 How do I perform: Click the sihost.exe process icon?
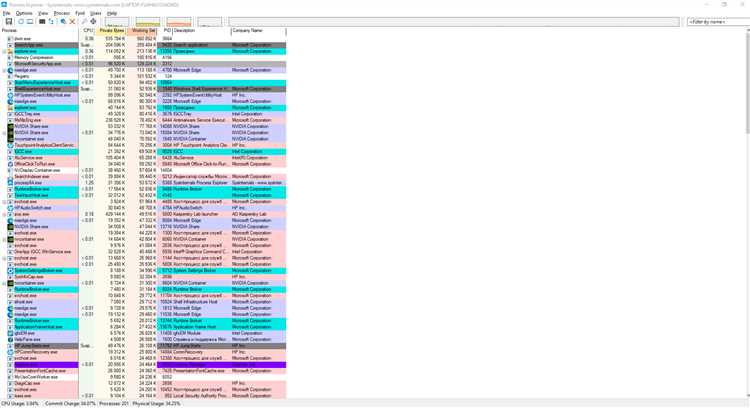click(10, 302)
